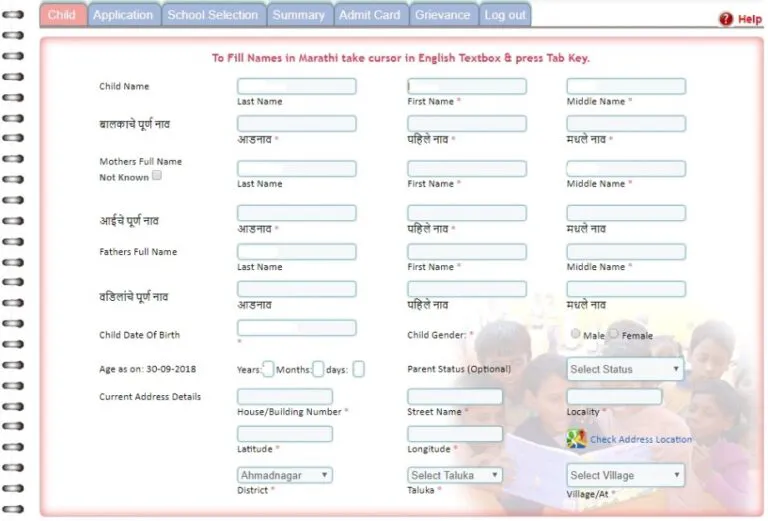Click child's Marathi आडनाव surname field
Screen dimensions: 768x521
(297, 123)
